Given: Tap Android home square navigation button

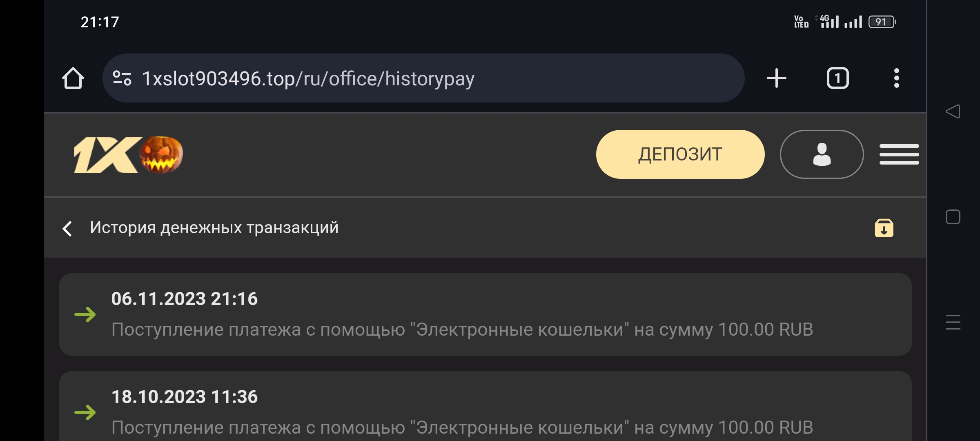Looking at the screenshot, I should pos(953,217).
